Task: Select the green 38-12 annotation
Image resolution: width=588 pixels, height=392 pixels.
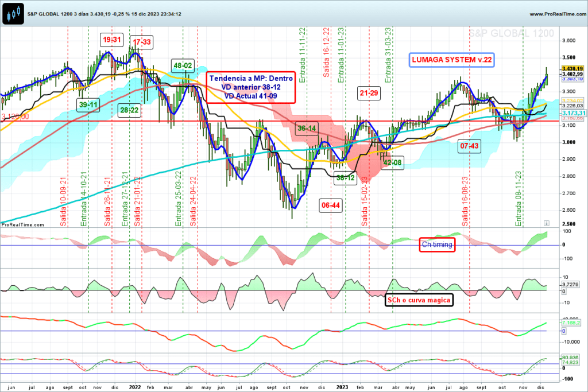Action: pyautogui.click(x=345, y=178)
